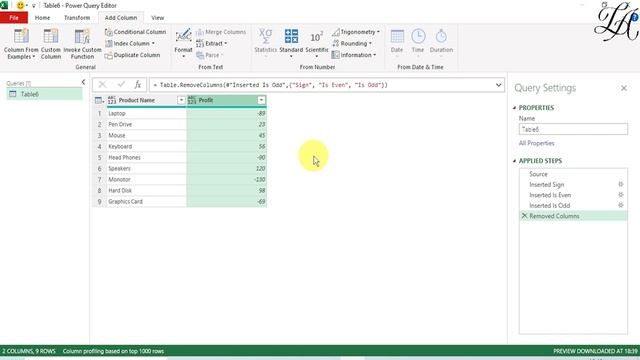The image size is (640, 360).
Task: Select the Add Column tab
Action: click(121, 18)
